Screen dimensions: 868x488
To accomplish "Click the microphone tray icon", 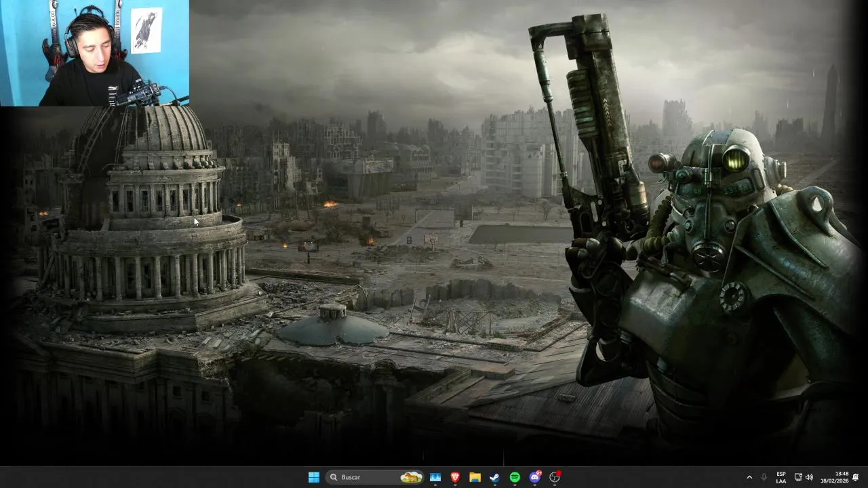I will (x=764, y=477).
